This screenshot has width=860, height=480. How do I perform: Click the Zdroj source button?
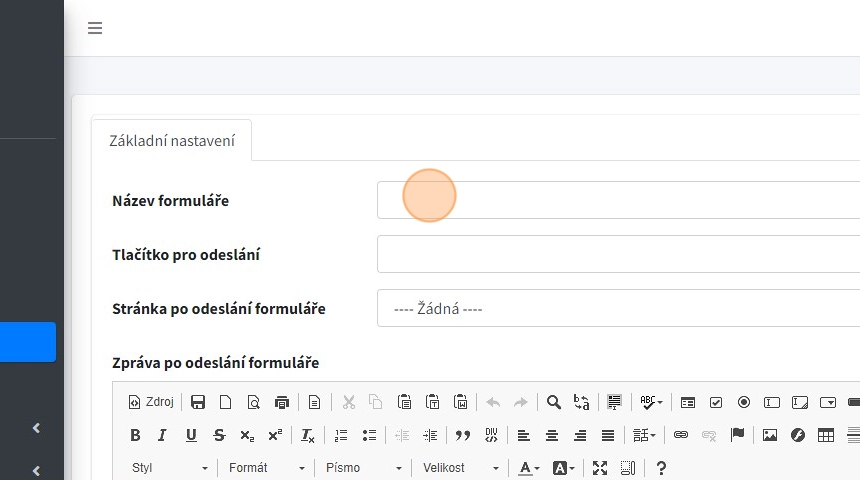click(x=151, y=402)
